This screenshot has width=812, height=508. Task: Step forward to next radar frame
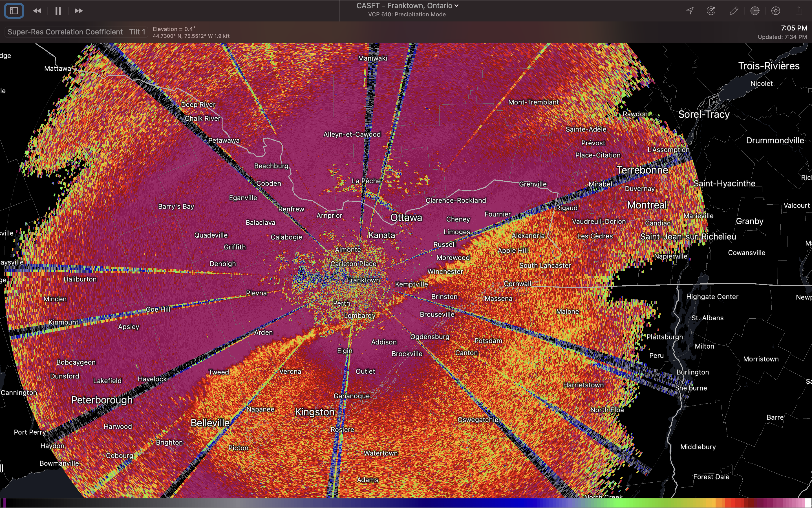[78, 11]
